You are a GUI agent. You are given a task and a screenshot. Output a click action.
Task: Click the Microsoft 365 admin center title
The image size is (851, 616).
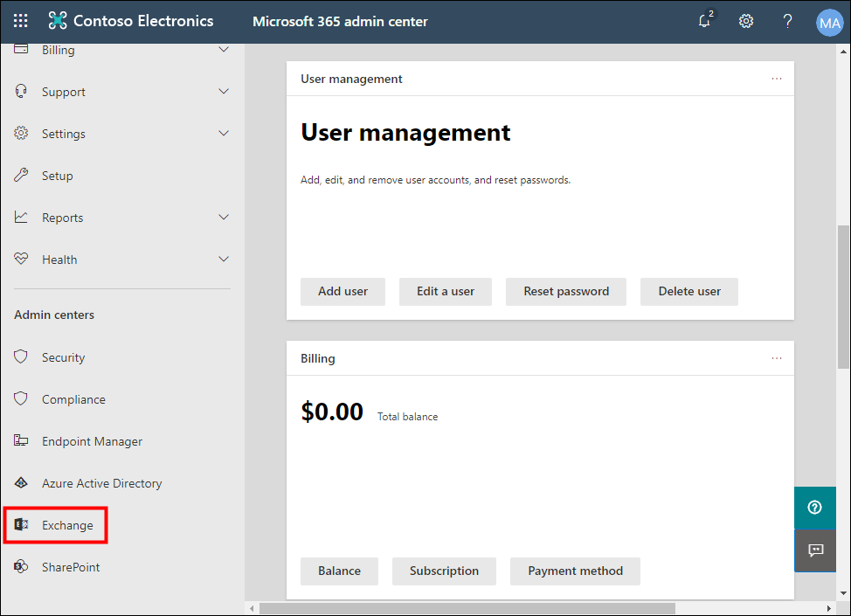(340, 22)
